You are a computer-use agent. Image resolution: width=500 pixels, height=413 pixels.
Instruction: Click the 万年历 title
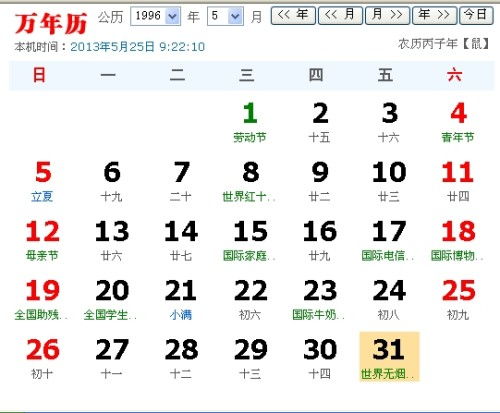[51, 23]
